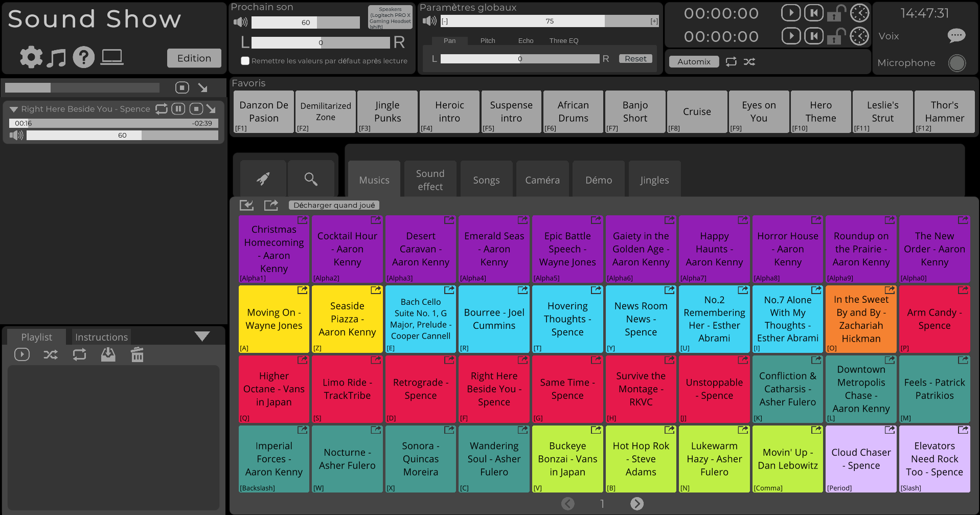Toggle the Microphone round button
Viewport: 980px width, 515px height.
(x=957, y=63)
